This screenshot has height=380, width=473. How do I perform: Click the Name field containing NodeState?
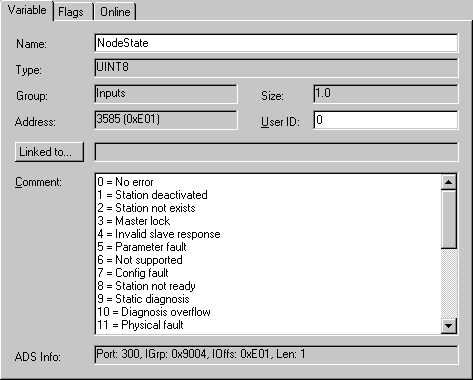276,43
